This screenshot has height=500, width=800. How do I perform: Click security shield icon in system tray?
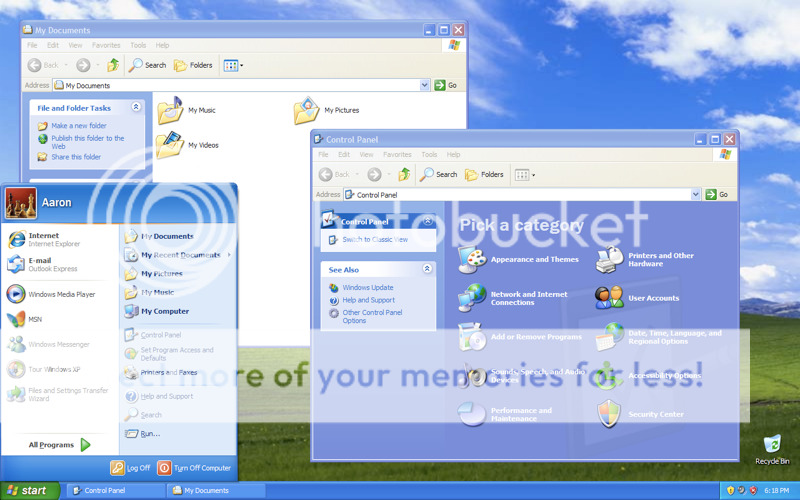click(731, 490)
